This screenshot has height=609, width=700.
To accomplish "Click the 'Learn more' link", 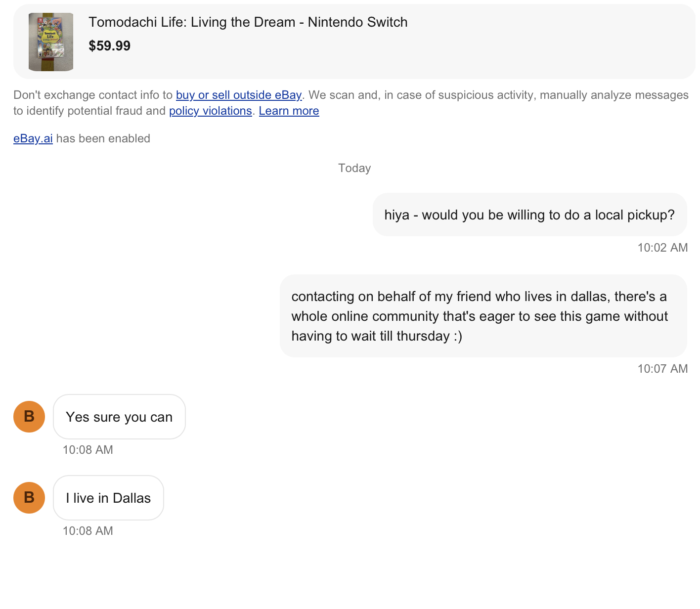I will click(x=289, y=111).
